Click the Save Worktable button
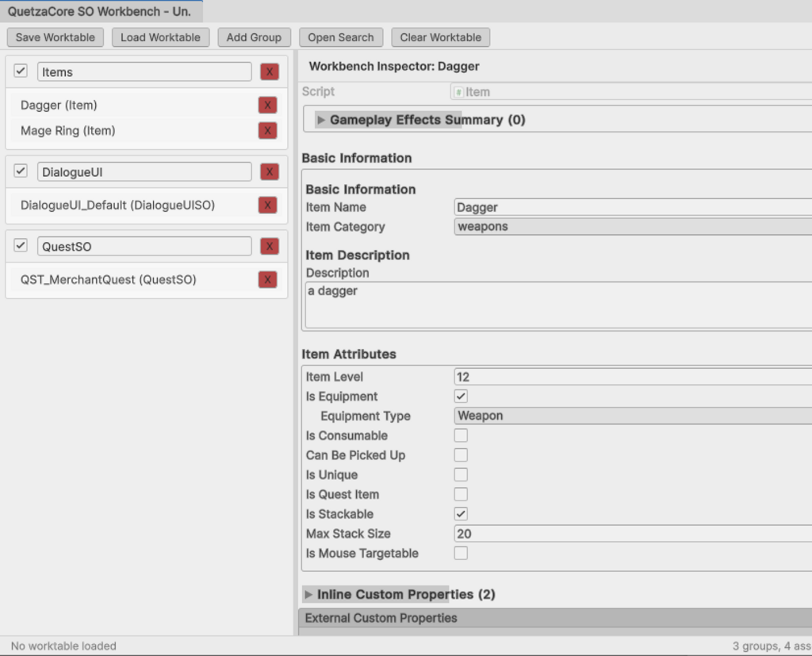Screen dimensions: 812x656 click(x=56, y=37)
